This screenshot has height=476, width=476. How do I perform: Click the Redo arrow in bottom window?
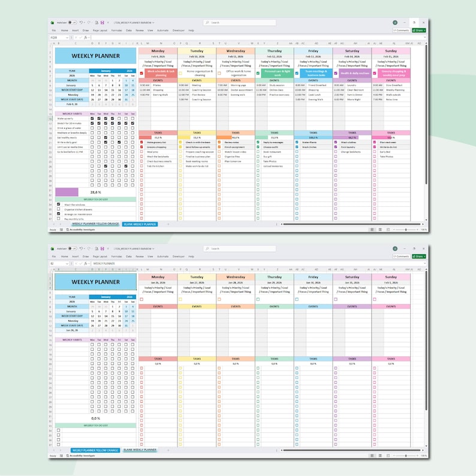89,248
